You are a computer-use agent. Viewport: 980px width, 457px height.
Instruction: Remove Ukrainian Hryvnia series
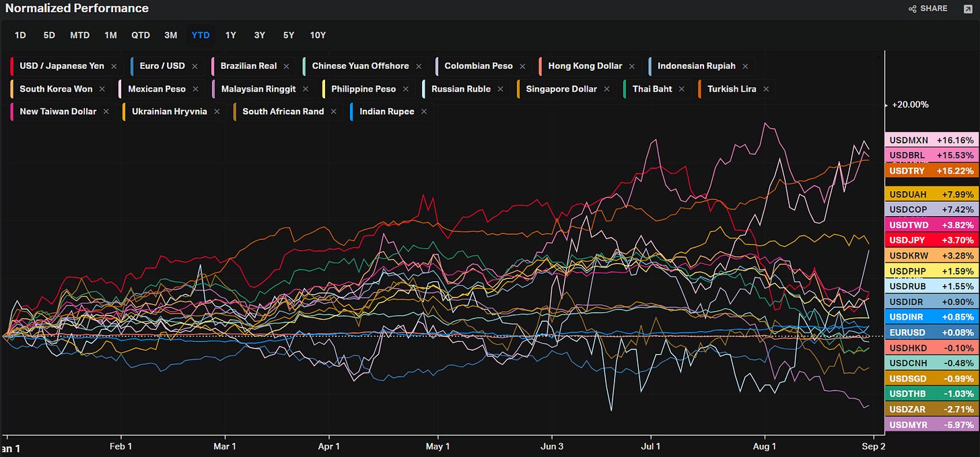coord(217,112)
